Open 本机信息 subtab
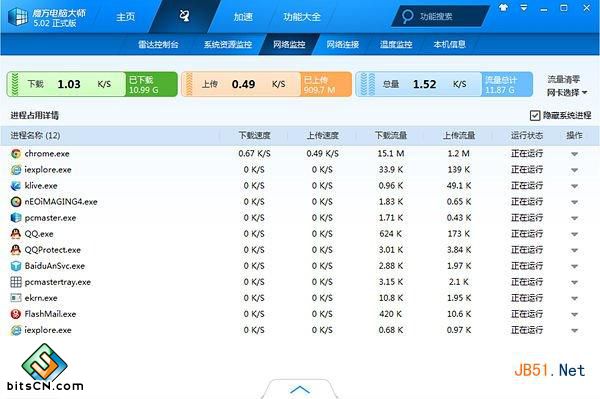This screenshot has width=600, height=399. coord(450,44)
